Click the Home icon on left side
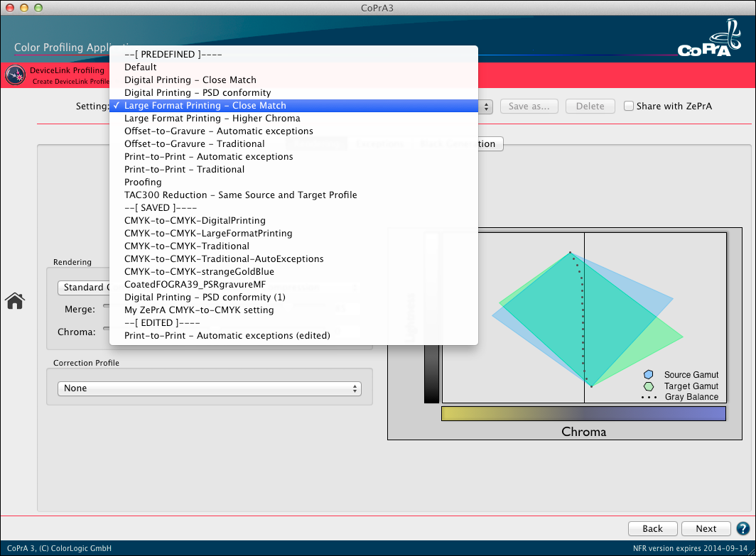Screen dimensions: 756x556 point(15,301)
